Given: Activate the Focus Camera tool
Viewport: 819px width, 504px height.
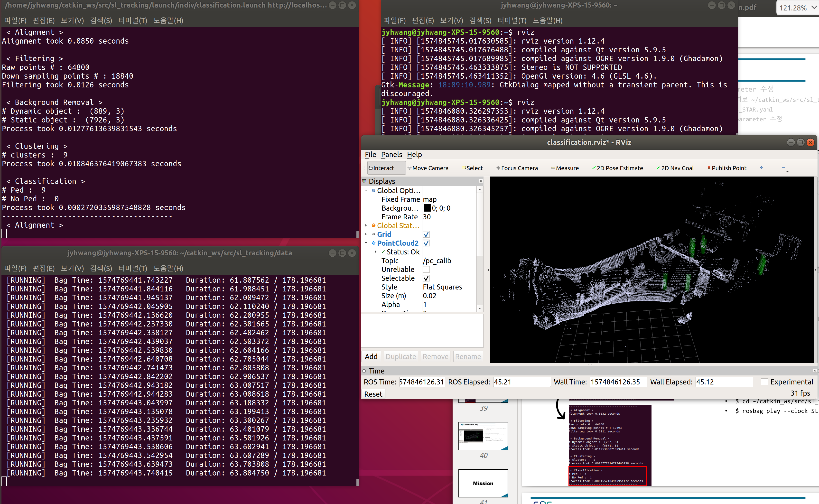Looking at the screenshot, I should (x=517, y=168).
